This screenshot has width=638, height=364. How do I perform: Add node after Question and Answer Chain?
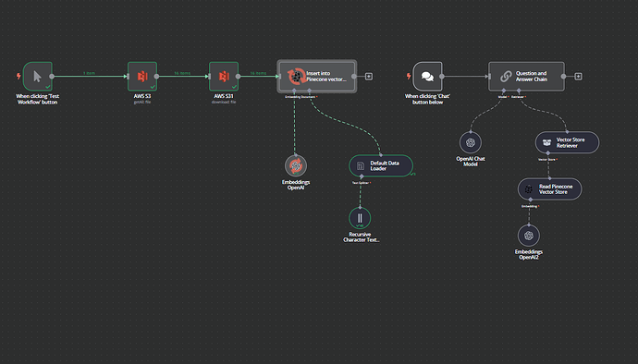(578, 77)
